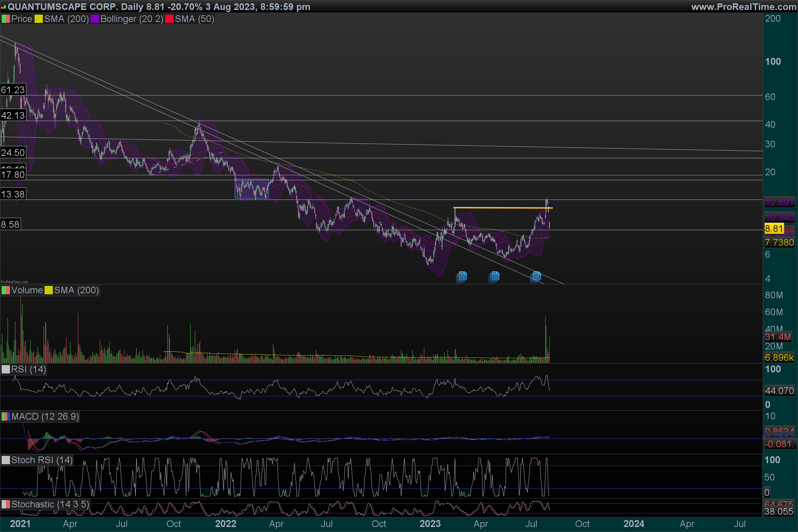Click the 2023 label on time axis
The width and height of the screenshot is (798, 532).
[430, 524]
